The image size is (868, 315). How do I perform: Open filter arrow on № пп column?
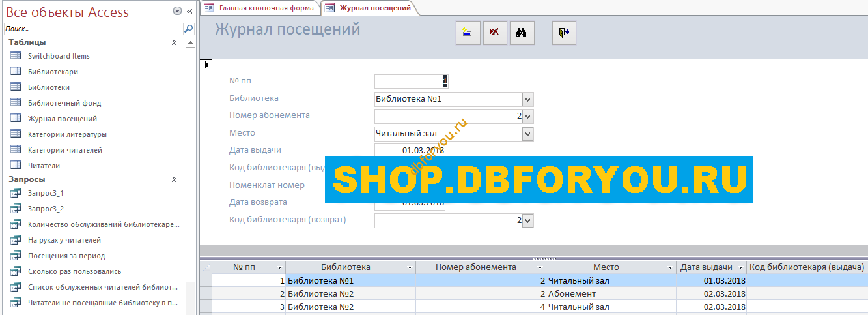[x=280, y=267]
